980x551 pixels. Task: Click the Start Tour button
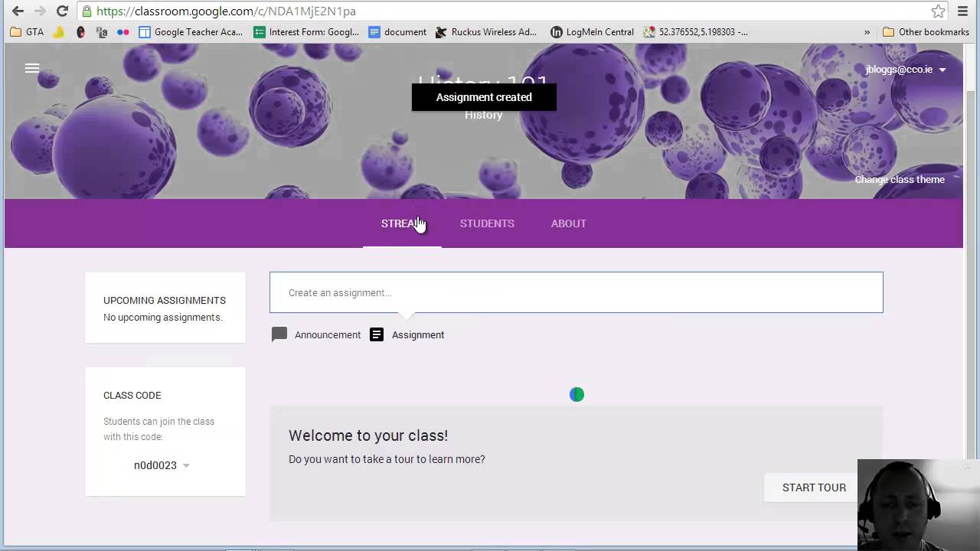coord(814,487)
